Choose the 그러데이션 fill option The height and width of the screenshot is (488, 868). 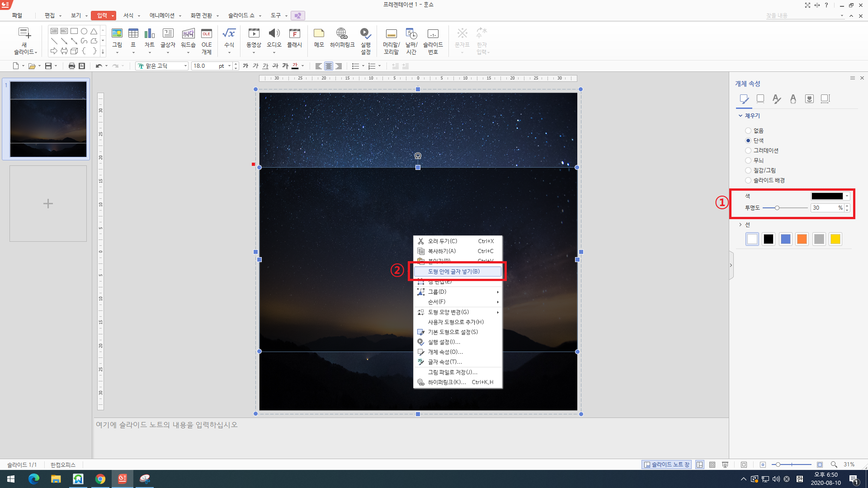tap(748, 150)
